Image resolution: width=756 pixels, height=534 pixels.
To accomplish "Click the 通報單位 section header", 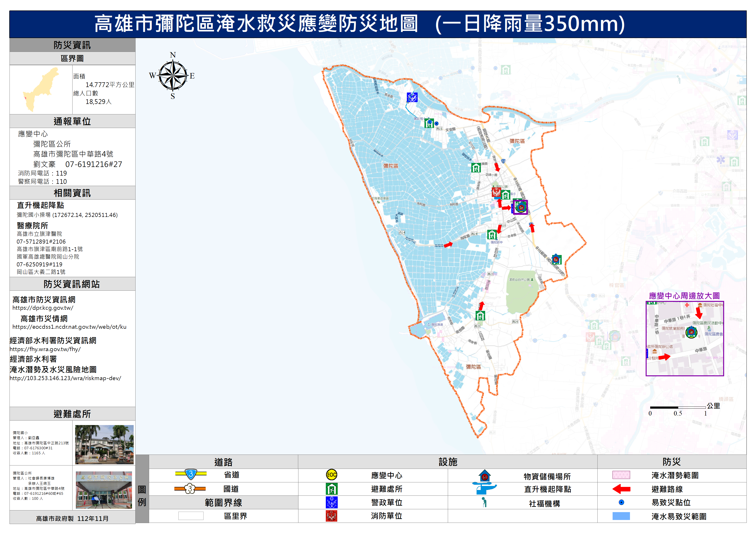I will [73, 121].
